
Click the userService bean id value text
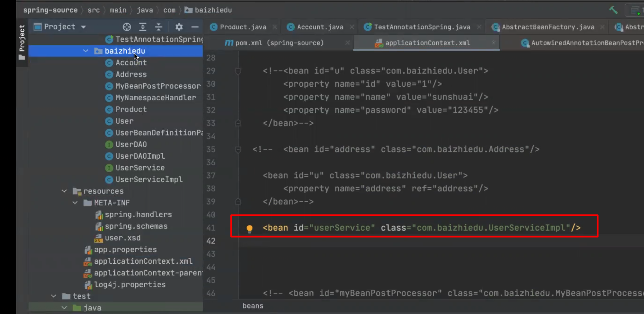[342, 228]
